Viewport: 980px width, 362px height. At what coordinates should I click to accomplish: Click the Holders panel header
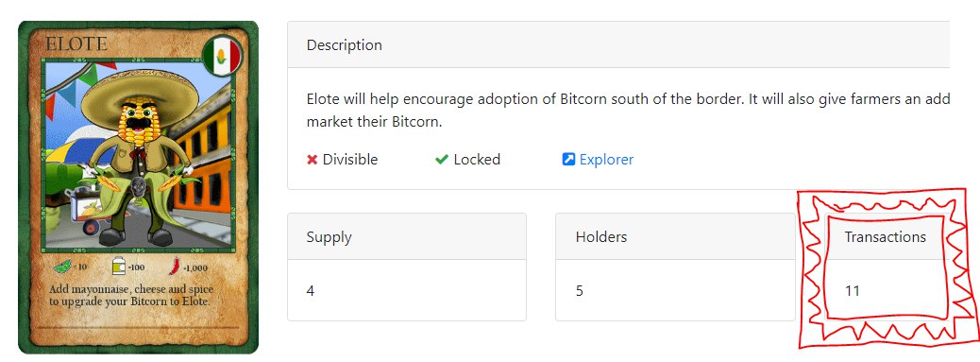675,237
